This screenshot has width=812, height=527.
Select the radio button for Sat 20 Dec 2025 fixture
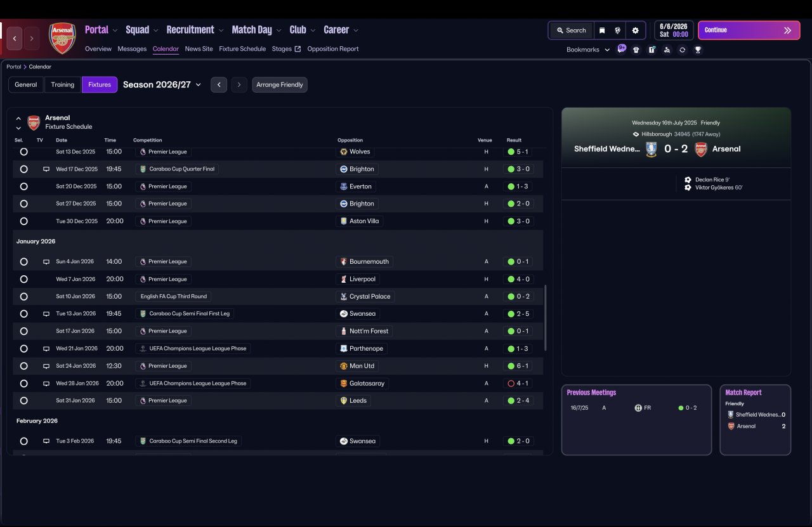(24, 186)
